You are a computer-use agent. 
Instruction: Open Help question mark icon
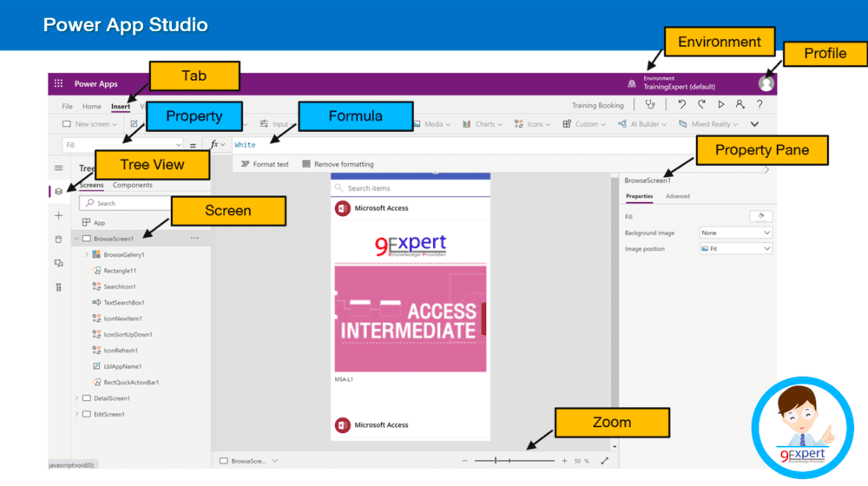[759, 104]
